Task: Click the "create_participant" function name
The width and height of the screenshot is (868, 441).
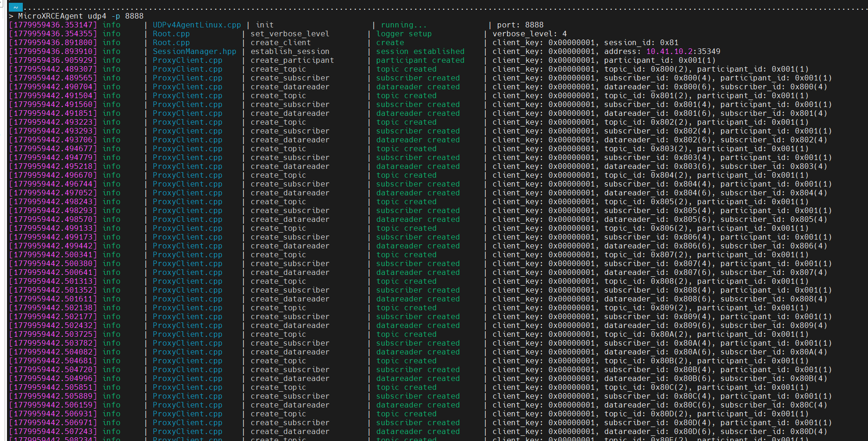Action: pyautogui.click(x=292, y=60)
